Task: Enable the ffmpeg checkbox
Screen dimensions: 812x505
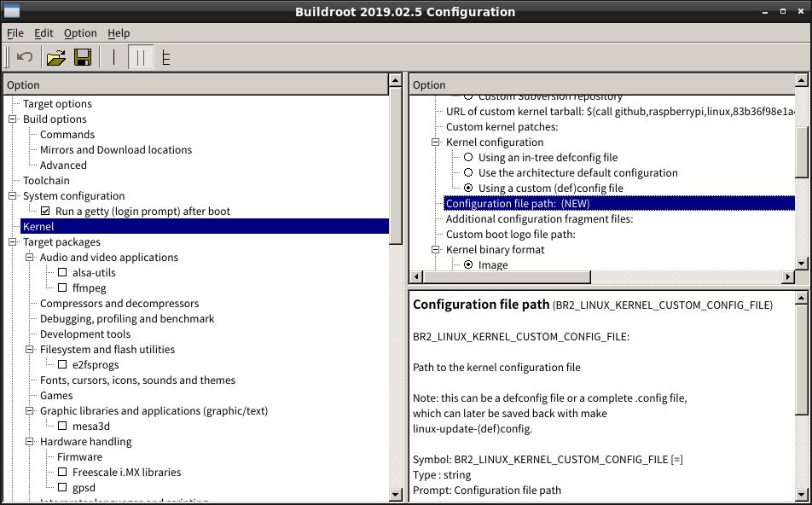Action: pos(62,288)
